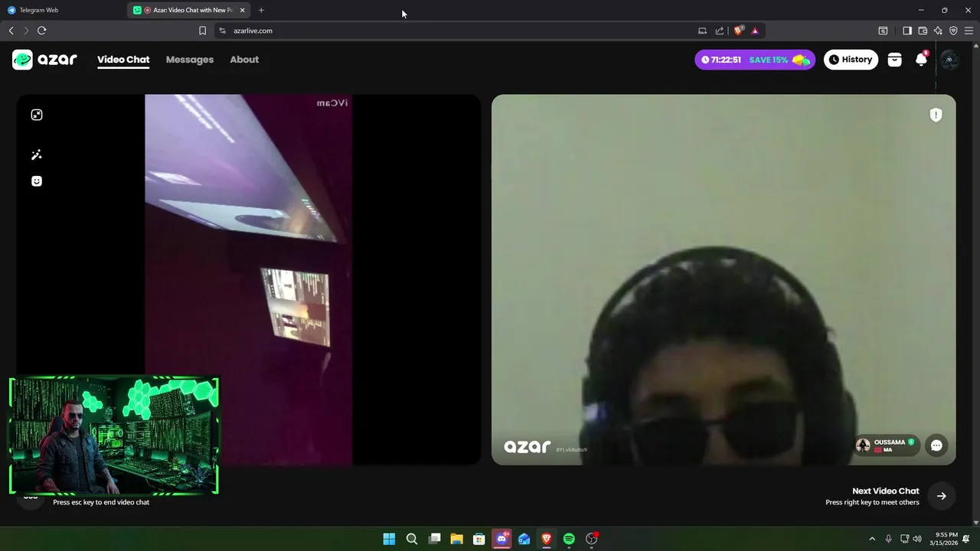The width and height of the screenshot is (980, 551).
Task: Click the Next Video Chat label
Action: [885, 491]
